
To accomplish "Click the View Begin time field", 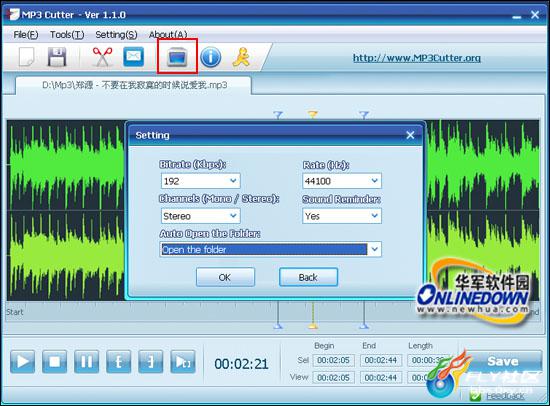I will tap(333, 378).
